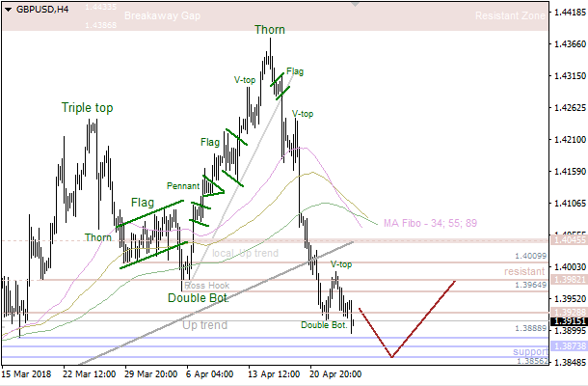Select the 22 Mar 12:00 date marker
The width and height of the screenshot is (588, 386).
pos(91,373)
